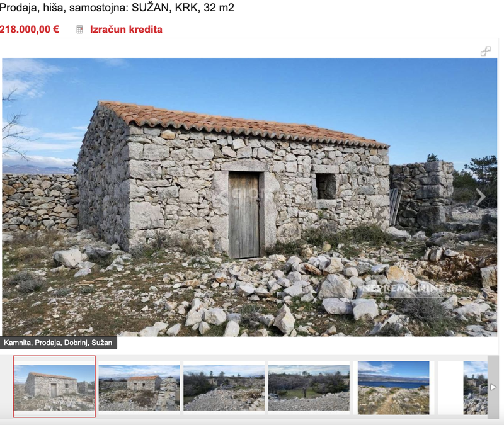Image resolution: width=504 pixels, height=425 pixels.
Task: Click the terracotta roof in the main photo
Action: 238,123
